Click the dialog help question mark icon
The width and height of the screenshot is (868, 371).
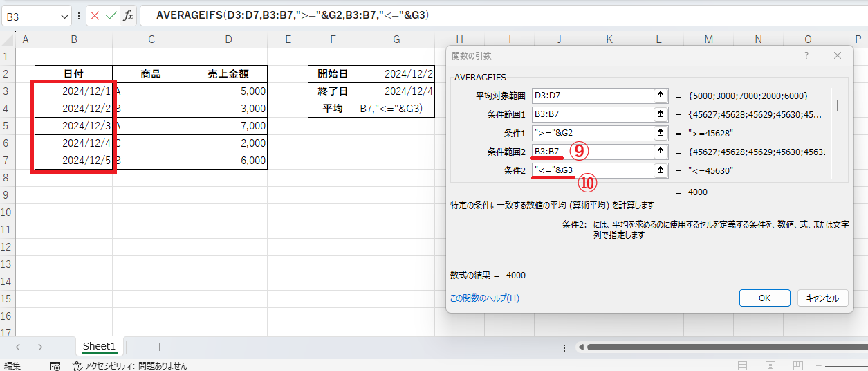pos(806,55)
